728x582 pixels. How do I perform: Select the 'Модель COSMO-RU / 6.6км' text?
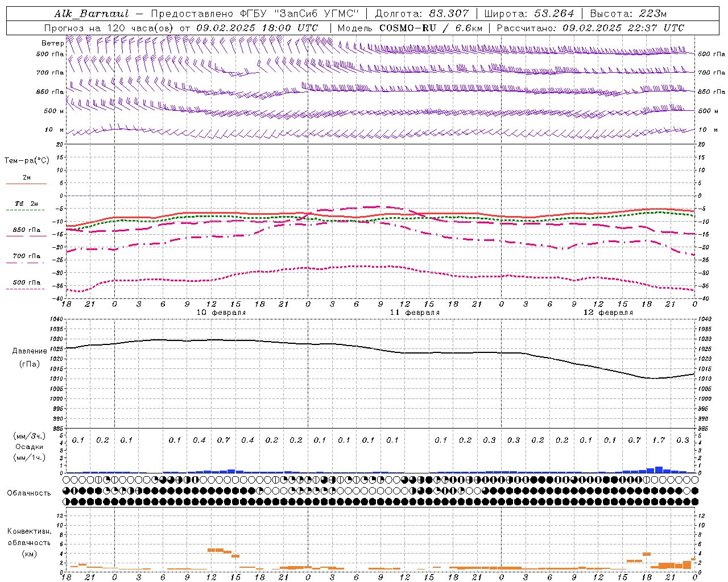pos(410,28)
